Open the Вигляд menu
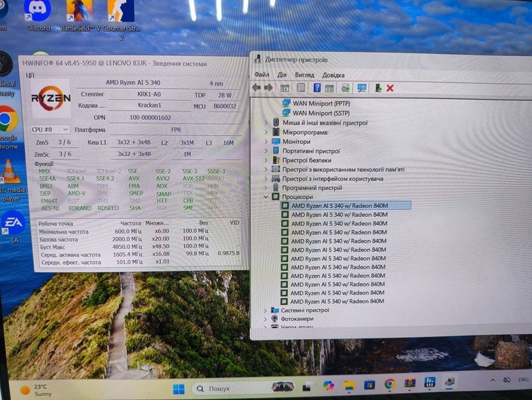Screen dimensions: 532x400 click(x=304, y=75)
